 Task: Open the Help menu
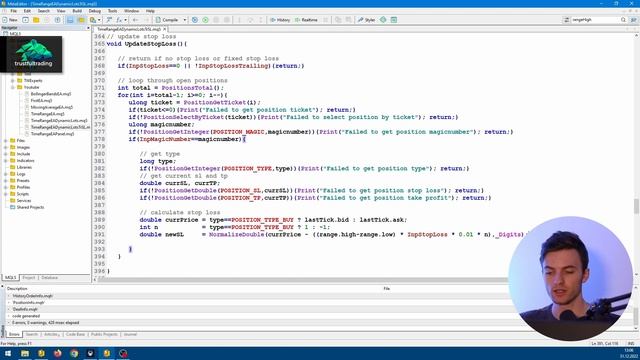coord(150,11)
